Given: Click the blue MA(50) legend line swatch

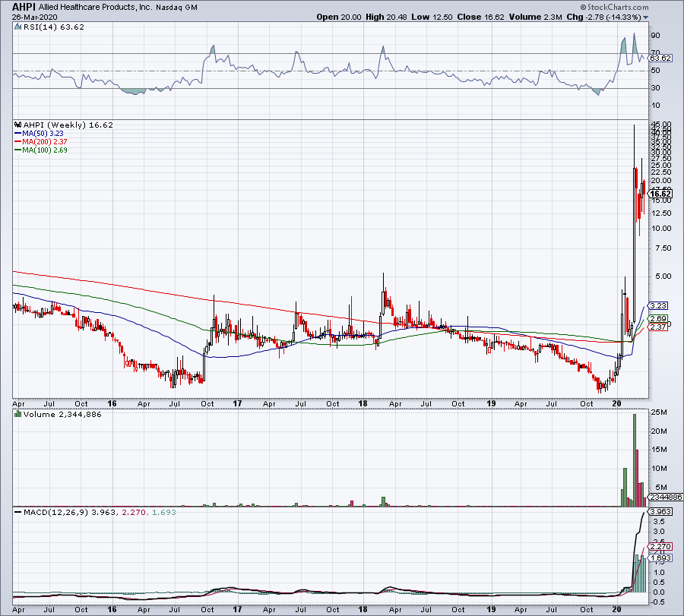Looking at the screenshot, I should pos(18,134).
